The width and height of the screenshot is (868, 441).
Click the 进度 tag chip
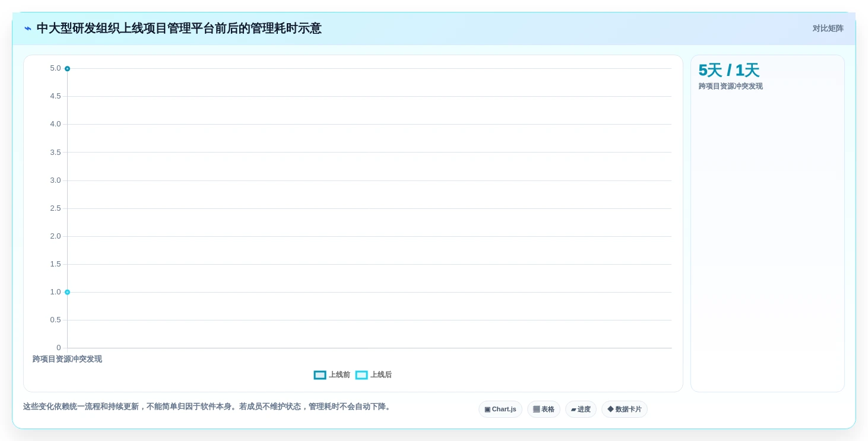click(581, 410)
